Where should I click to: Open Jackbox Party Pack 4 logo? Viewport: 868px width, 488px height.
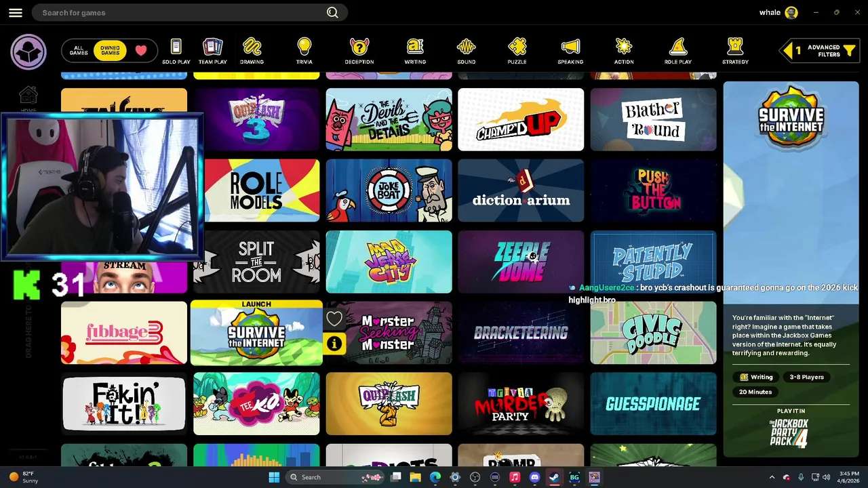coord(789,432)
